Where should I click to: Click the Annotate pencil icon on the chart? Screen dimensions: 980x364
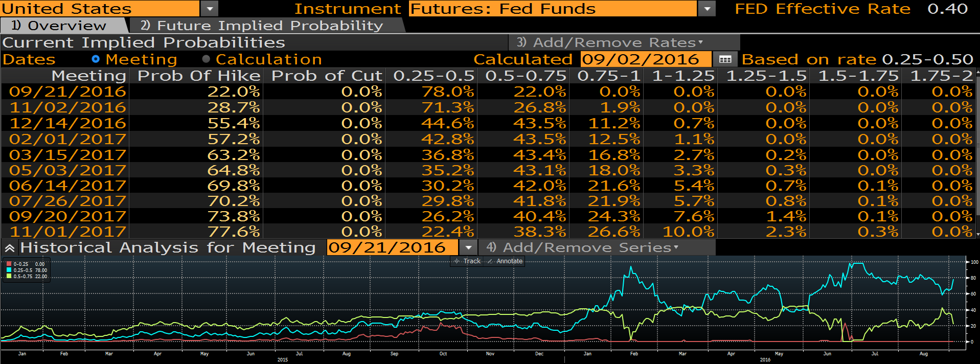click(x=491, y=261)
